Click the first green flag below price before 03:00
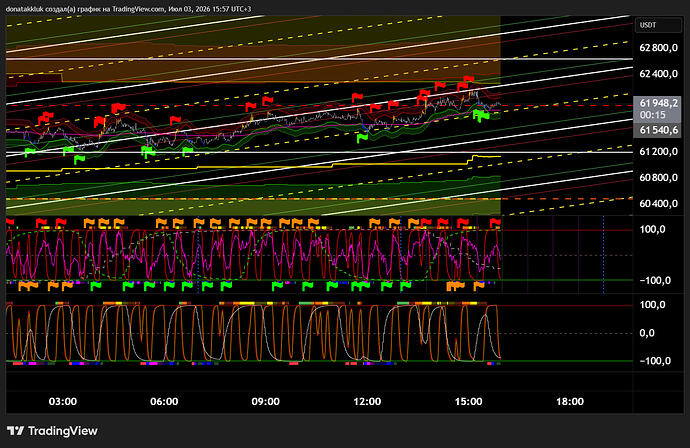The image size is (690, 448). (29, 152)
